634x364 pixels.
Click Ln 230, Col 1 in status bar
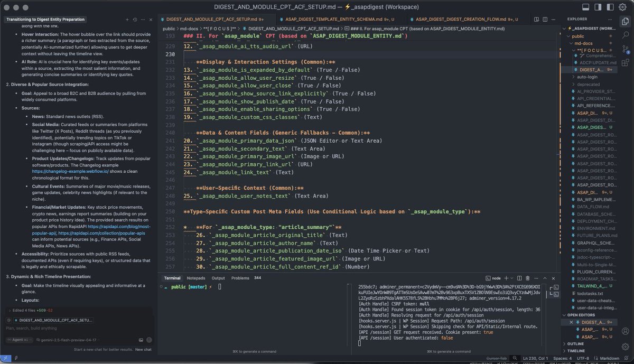click(536, 359)
